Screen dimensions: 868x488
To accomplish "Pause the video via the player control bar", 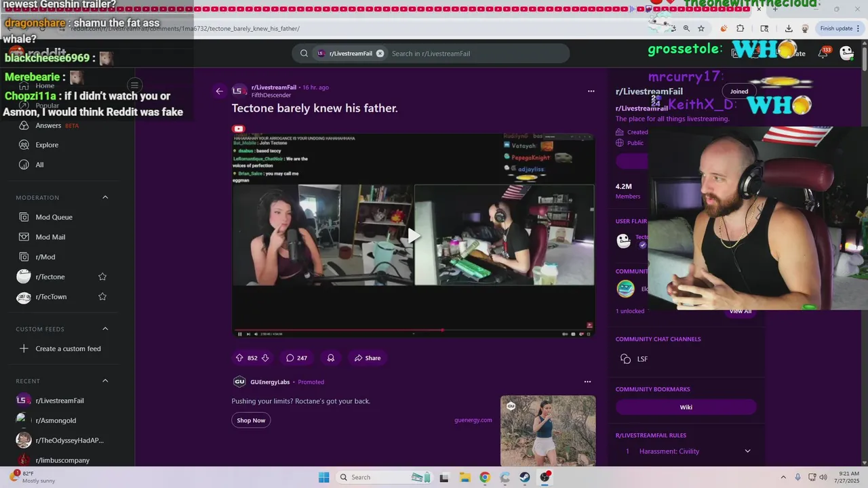I will pyautogui.click(x=239, y=334).
